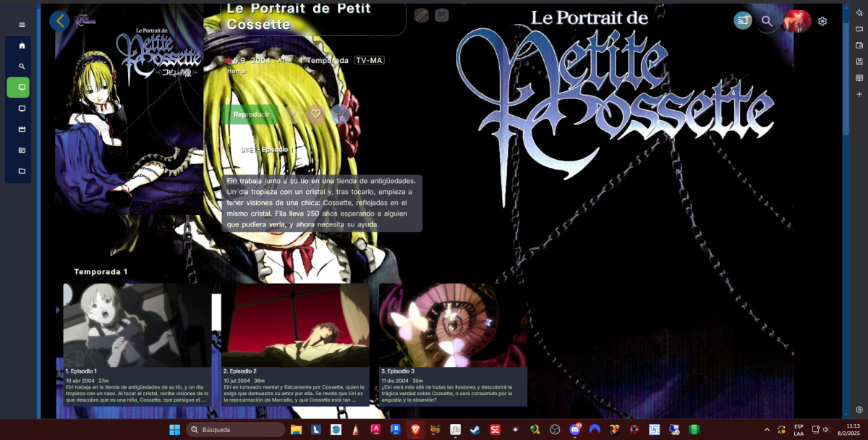
Task: Click Reproducir to play episode one
Action: coord(252,114)
